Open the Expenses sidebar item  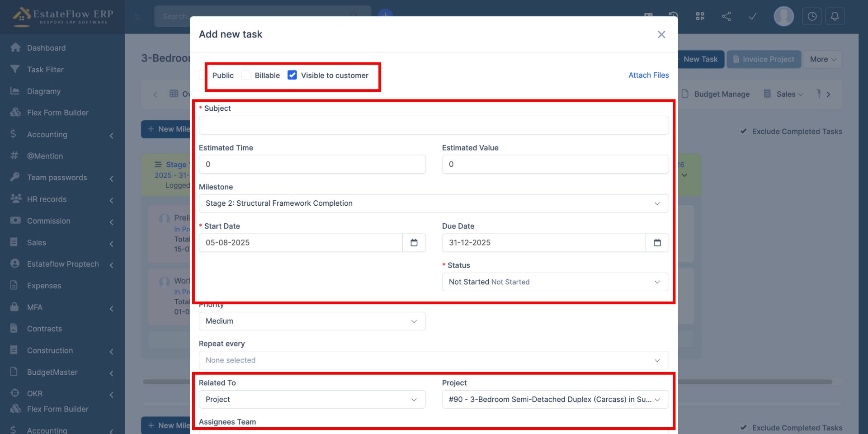coord(44,286)
